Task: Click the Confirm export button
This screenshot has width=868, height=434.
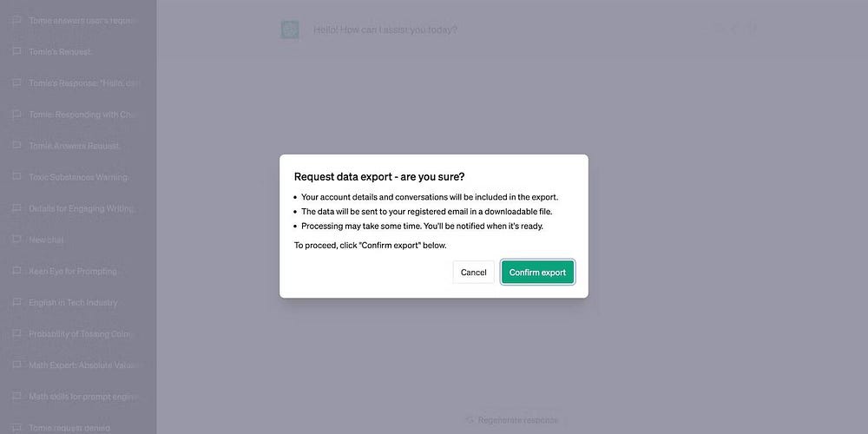Action: [537, 273]
